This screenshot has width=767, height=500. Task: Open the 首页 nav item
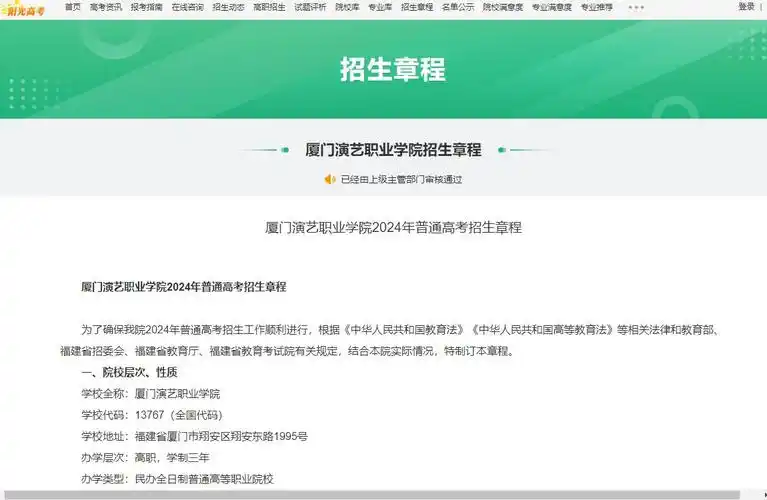coord(72,7)
